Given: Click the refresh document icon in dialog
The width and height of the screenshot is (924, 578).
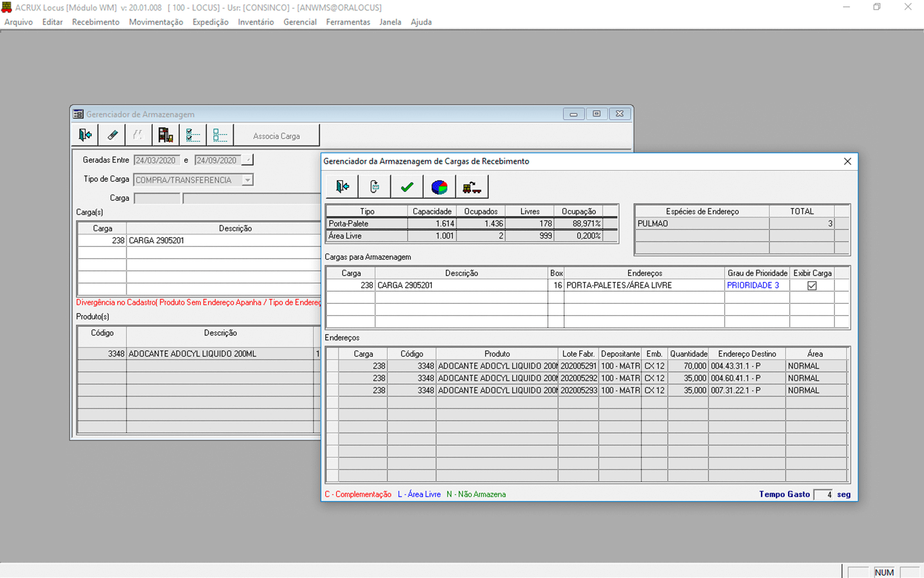Looking at the screenshot, I should (x=375, y=187).
